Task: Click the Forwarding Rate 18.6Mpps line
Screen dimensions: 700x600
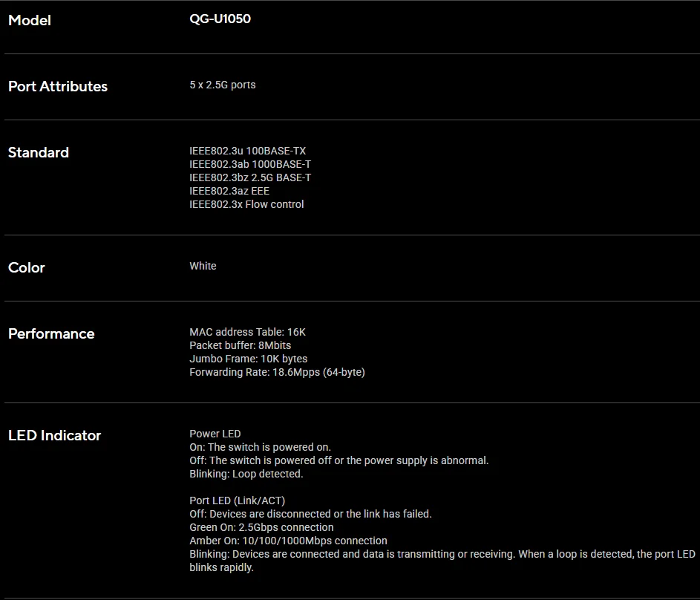Action: pos(277,372)
